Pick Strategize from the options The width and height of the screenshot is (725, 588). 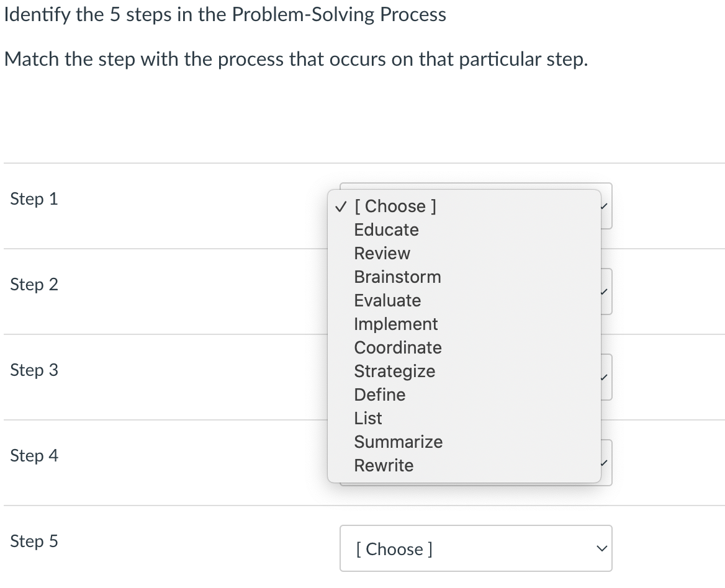394,371
